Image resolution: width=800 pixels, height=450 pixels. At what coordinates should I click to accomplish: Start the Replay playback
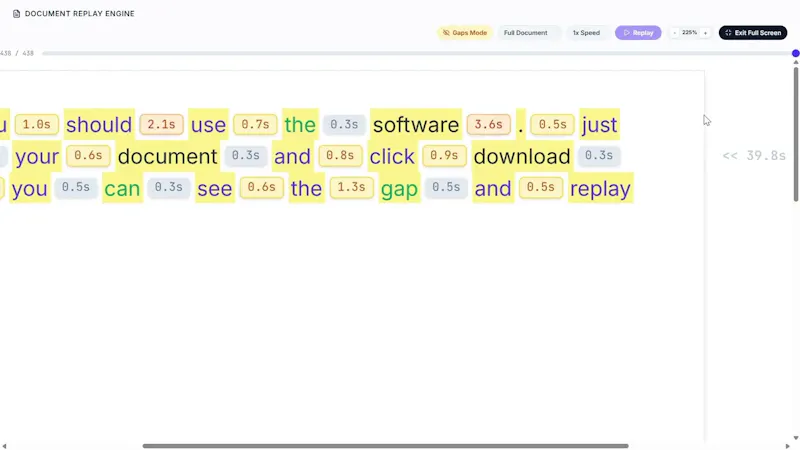click(638, 33)
